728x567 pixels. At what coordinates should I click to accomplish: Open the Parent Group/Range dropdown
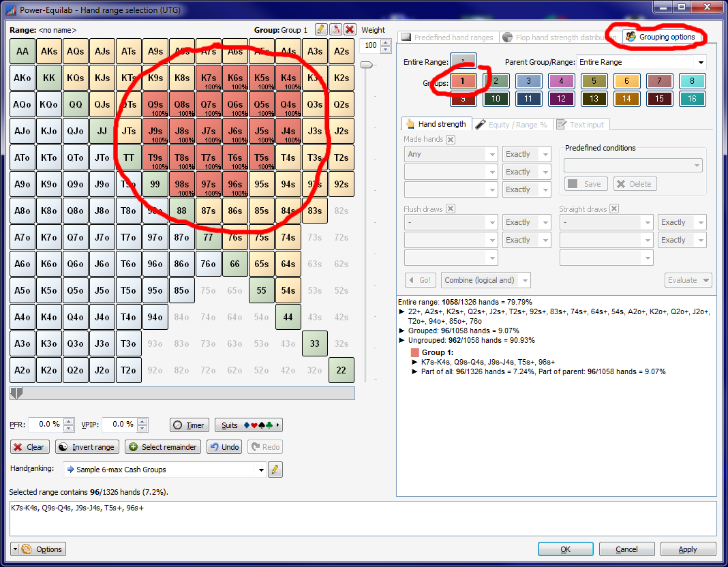tap(641, 62)
